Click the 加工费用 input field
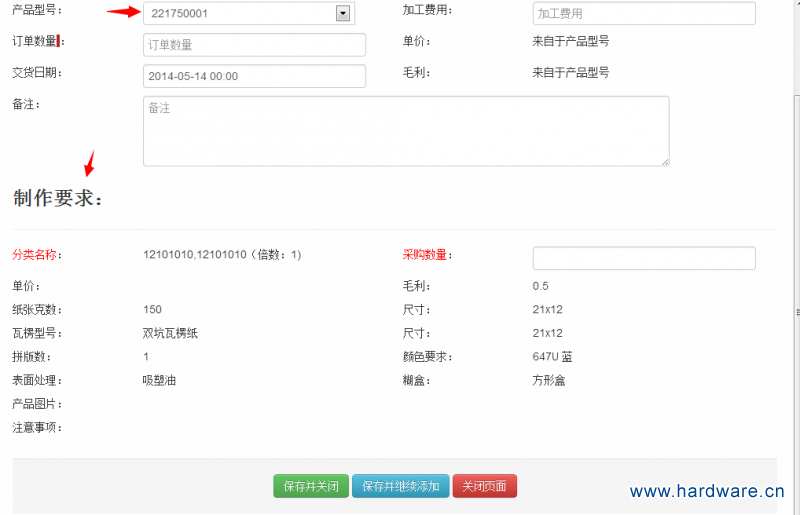This screenshot has height=515, width=800. click(643, 13)
